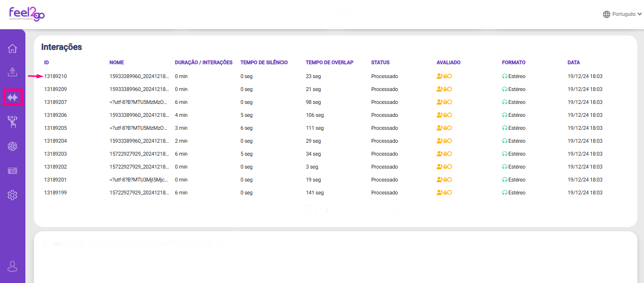Open the dashboard panel icon in sidebar
The width and height of the screenshot is (644, 283).
tap(12, 171)
